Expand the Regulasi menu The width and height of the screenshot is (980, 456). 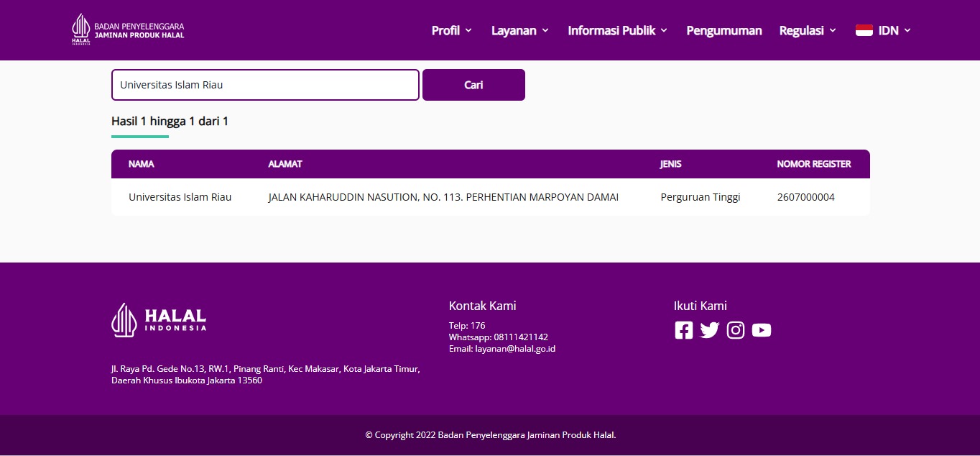click(808, 30)
